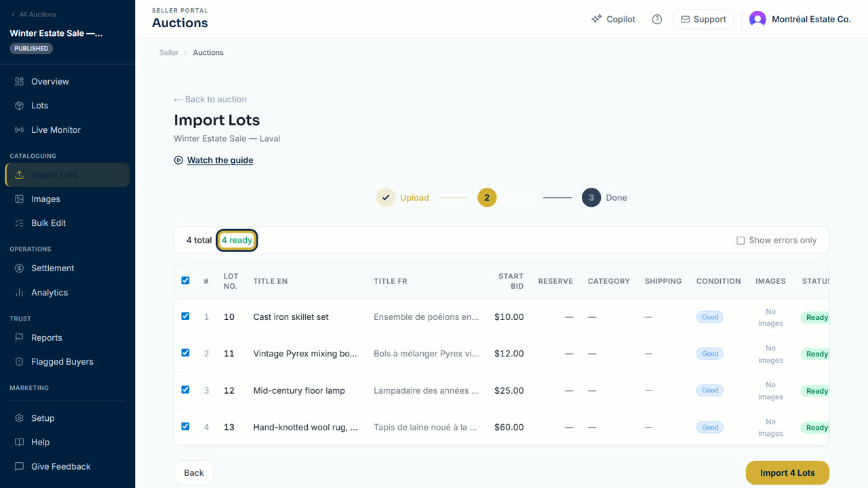The image size is (868, 488).
Task: Click the Back button
Action: click(194, 473)
